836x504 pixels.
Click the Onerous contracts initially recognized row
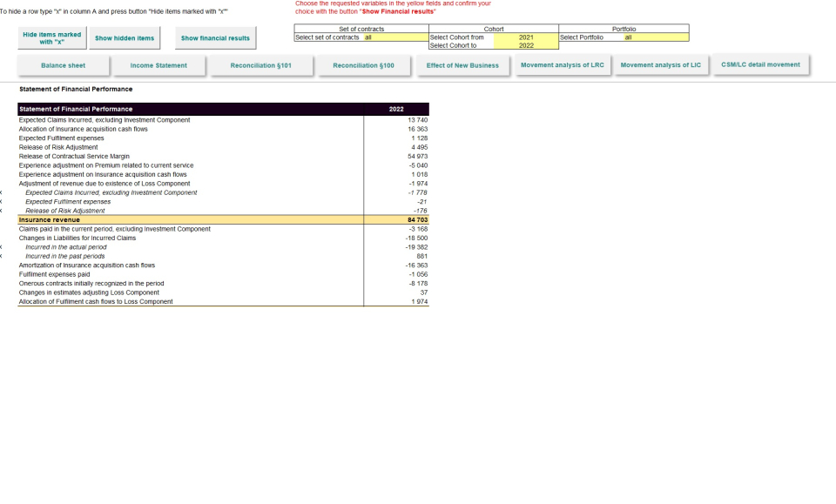(x=91, y=284)
